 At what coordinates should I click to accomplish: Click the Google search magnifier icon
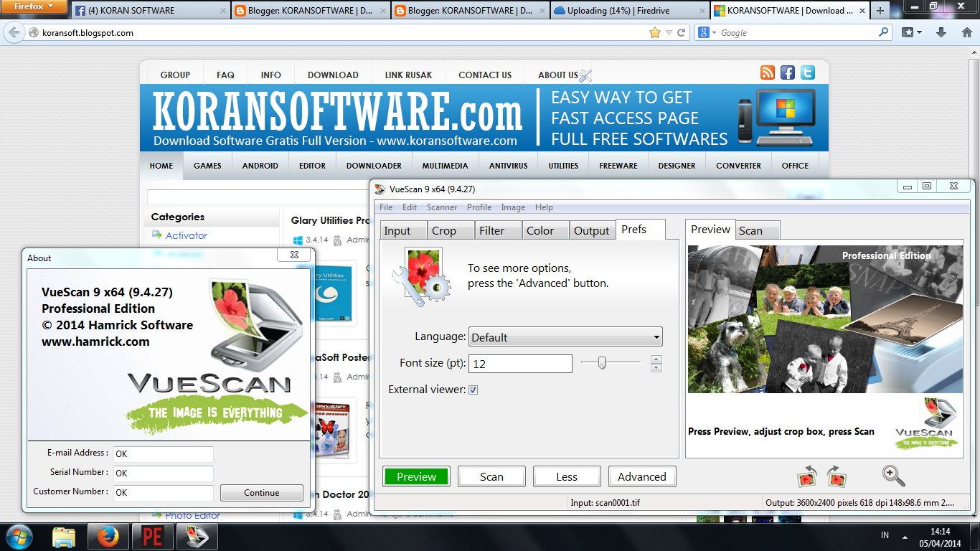(x=884, y=32)
